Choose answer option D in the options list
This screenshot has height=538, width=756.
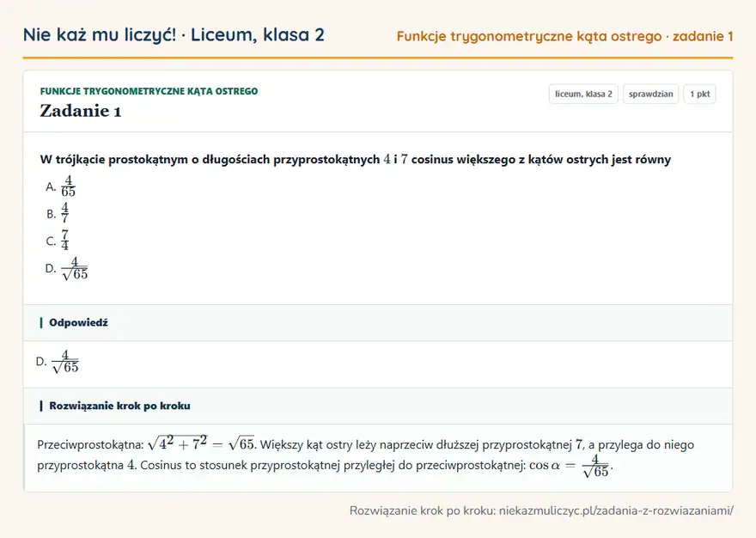coord(66,268)
